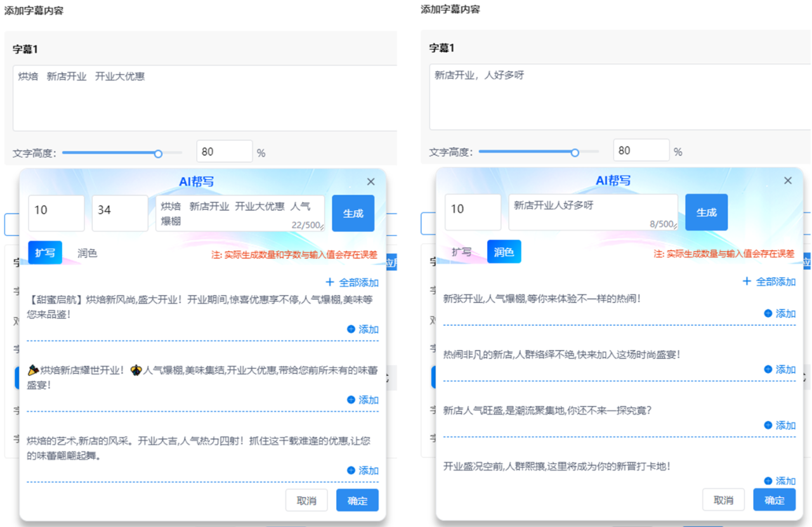Add the 烘焙新店耀世开业 suggestion
Viewport: 812px width, 527px height.
coord(363,400)
